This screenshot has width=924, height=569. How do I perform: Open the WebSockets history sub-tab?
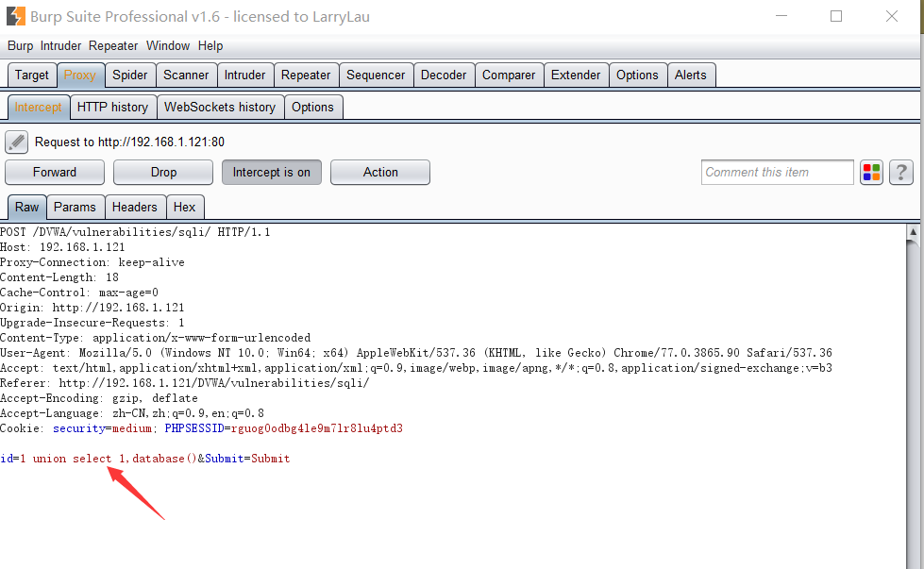tap(220, 108)
